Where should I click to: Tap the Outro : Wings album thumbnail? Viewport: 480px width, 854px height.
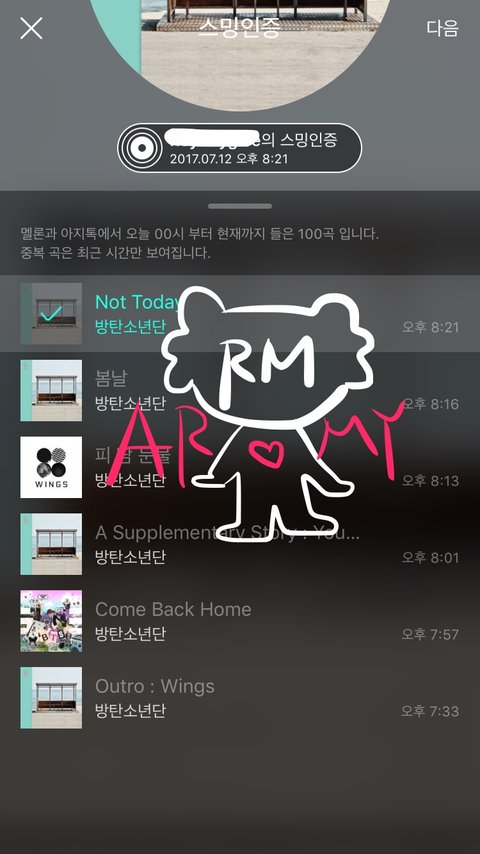tap(51, 697)
